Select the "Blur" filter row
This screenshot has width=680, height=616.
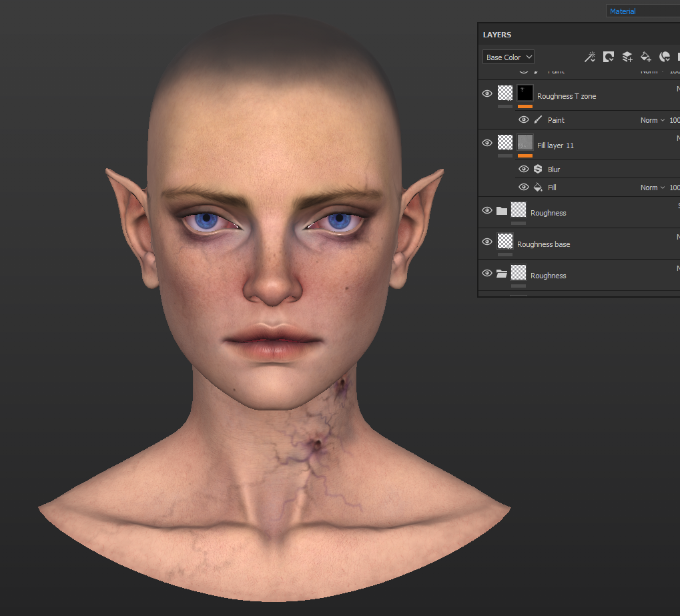554,170
